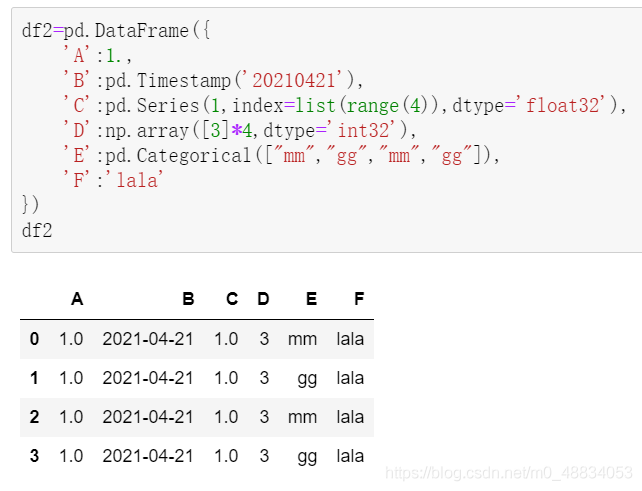Place cursor on pd.Categorical code line

pyautogui.click(x=281, y=156)
